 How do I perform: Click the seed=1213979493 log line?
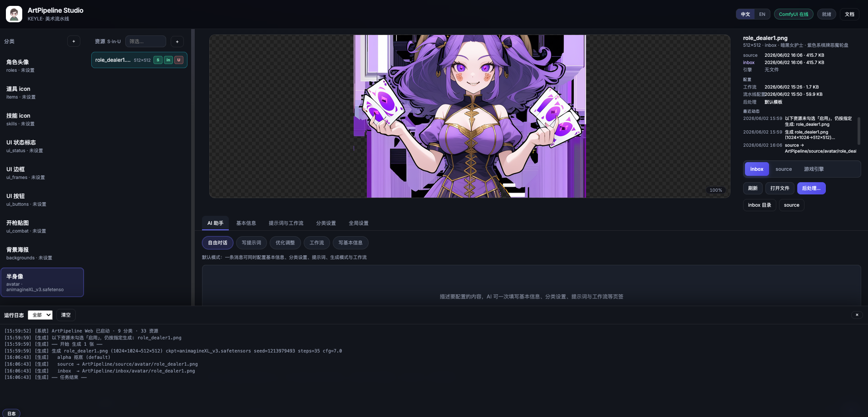click(x=173, y=351)
